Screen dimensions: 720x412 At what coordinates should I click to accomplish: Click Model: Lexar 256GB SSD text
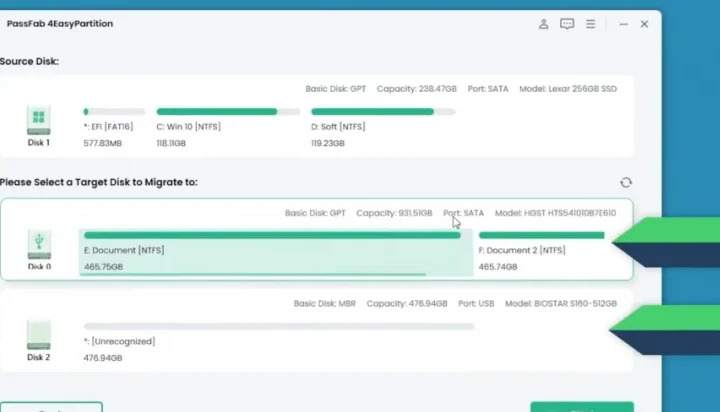pyautogui.click(x=568, y=89)
